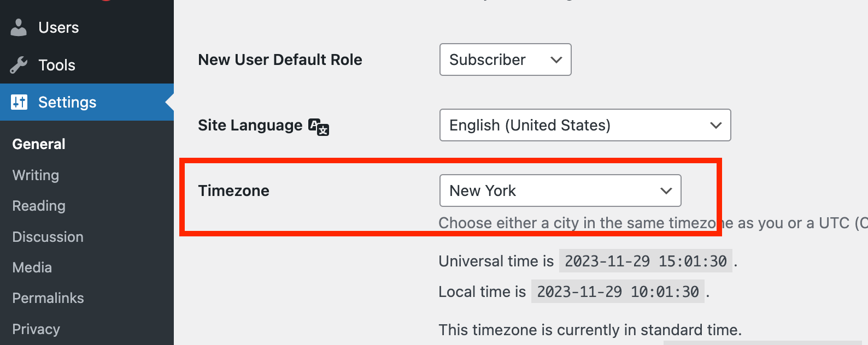Click the Local time value text
The width and height of the screenshot is (868, 345).
[x=617, y=292]
